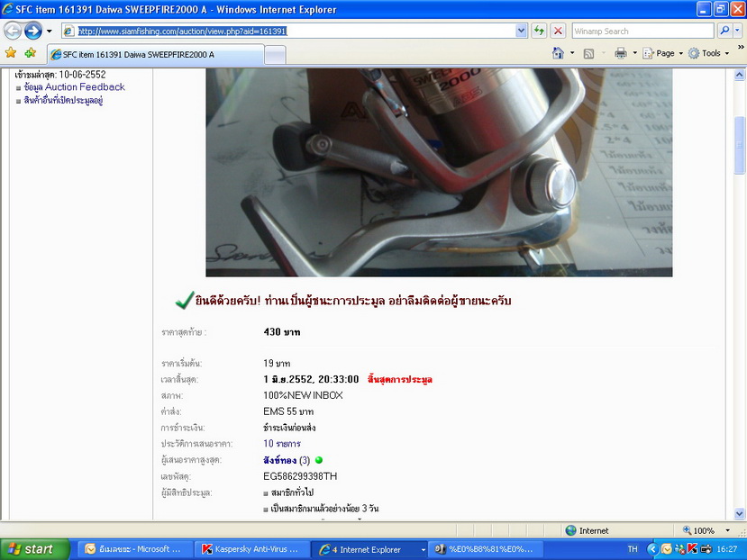The image size is (747, 560).
Task: Click the system clock showing 16:27
Action: pos(726,549)
